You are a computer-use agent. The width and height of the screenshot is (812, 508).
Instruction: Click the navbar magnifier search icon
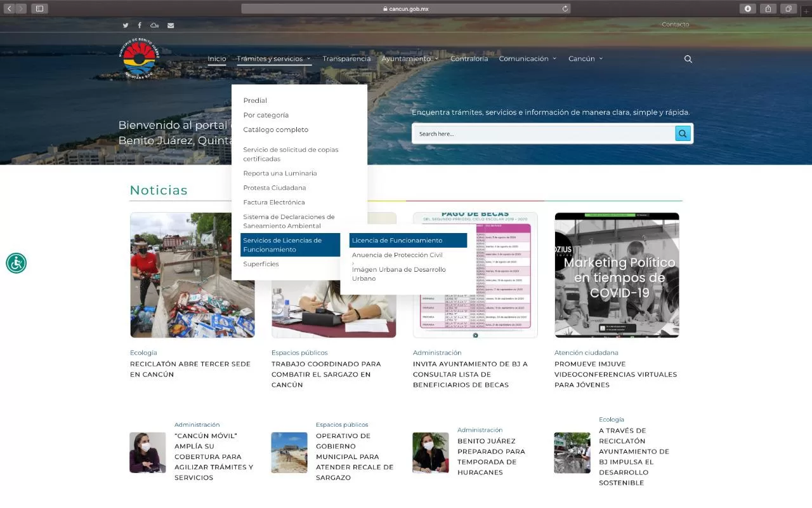688,59
